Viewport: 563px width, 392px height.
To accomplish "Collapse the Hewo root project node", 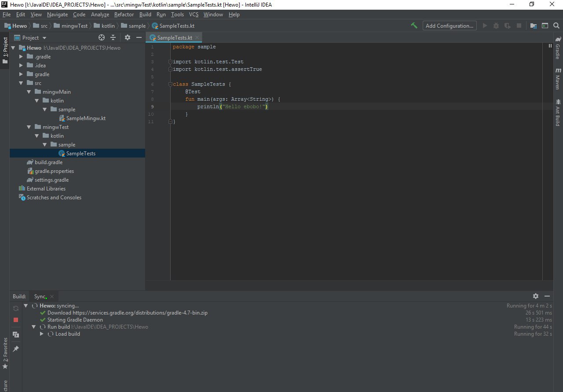I will point(13,48).
